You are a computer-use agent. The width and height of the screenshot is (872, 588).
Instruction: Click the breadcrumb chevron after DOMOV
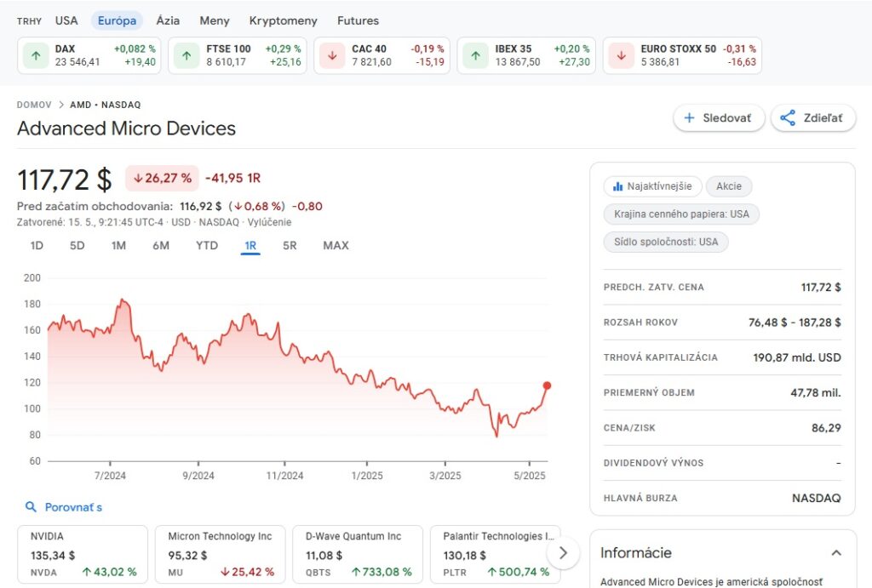(61, 105)
